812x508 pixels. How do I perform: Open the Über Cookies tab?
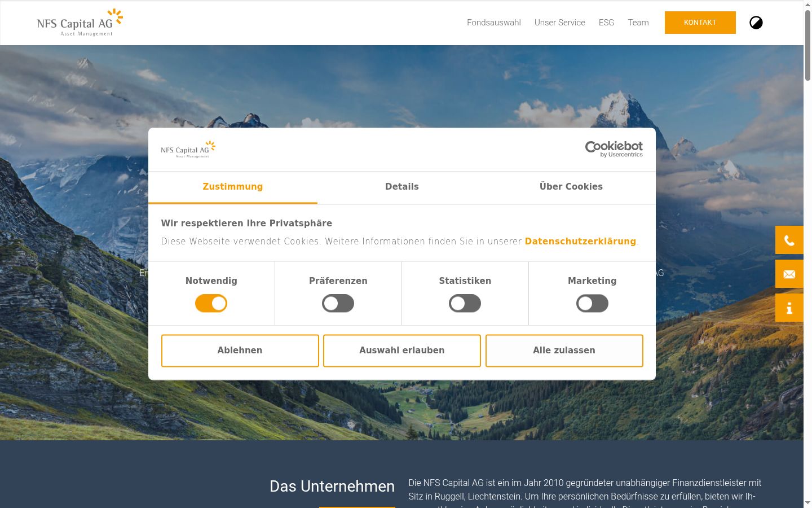tap(571, 187)
